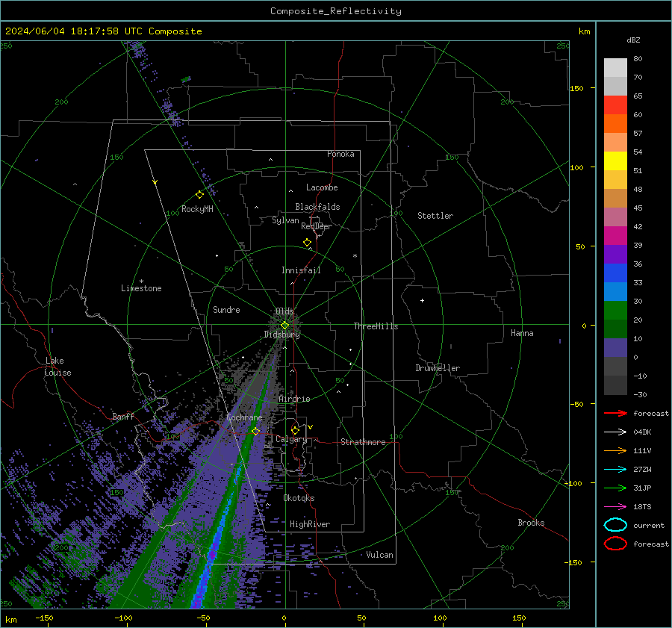Click the 18TS legend label
The height and width of the screenshot is (628, 672).
point(642,507)
